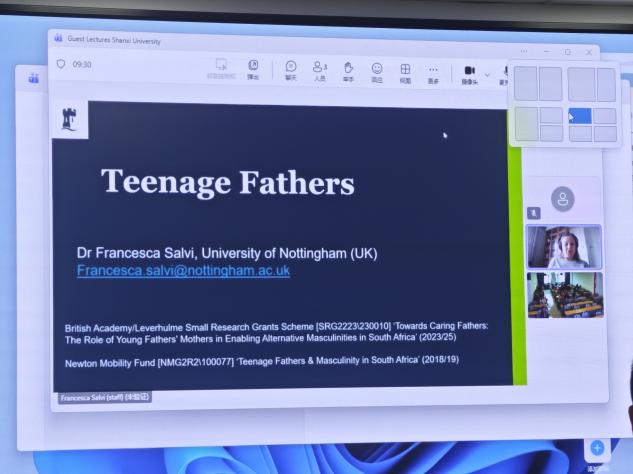The height and width of the screenshot is (474, 633).
Task: Open the More actions menu
Action: pos(433,70)
